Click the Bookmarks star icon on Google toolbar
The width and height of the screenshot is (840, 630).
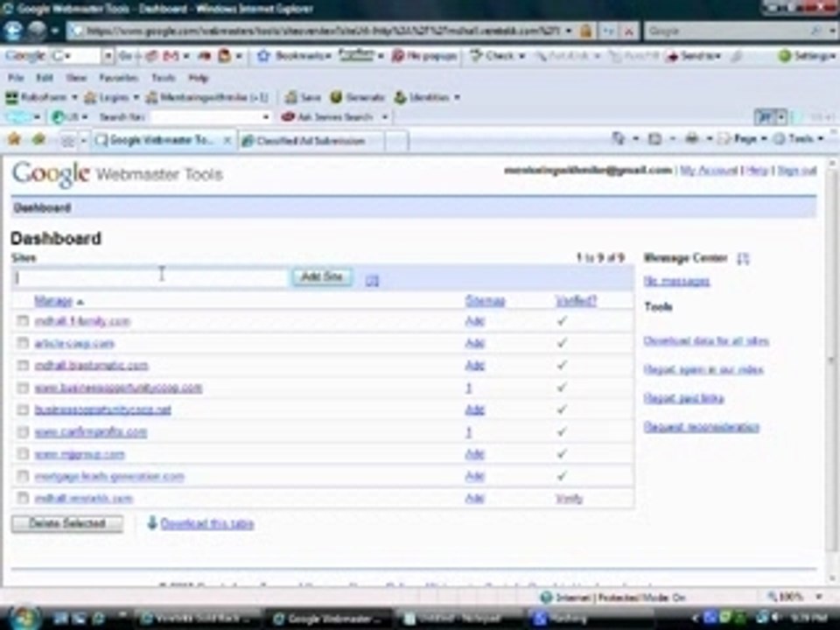tap(263, 56)
